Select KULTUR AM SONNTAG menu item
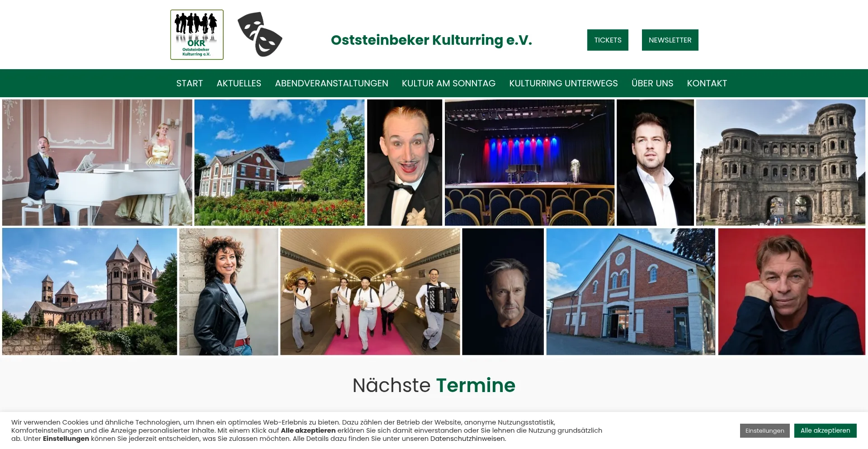This screenshot has height=449, width=868. [x=448, y=83]
